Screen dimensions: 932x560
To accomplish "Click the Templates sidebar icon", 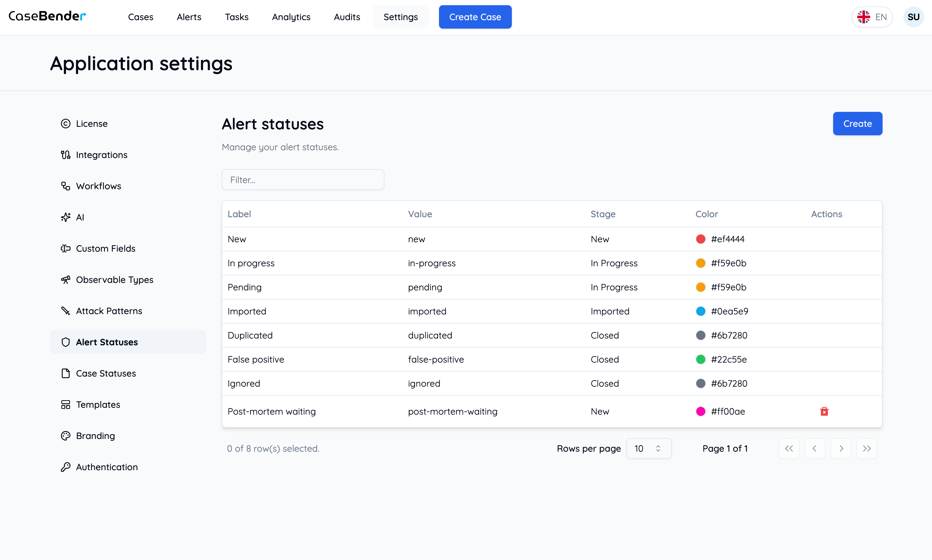I will pos(66,404).
